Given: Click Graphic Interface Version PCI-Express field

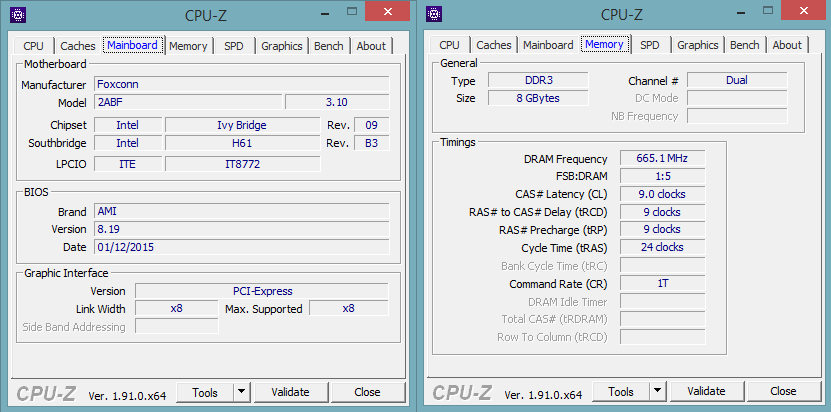Looking at the screenshot, I should pyautogui.click(x=262, y=291).
